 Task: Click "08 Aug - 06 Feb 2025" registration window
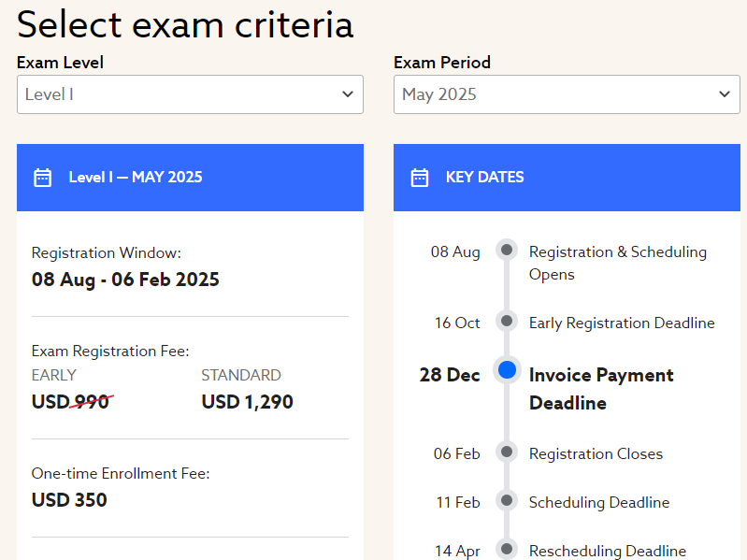[125, 280]
